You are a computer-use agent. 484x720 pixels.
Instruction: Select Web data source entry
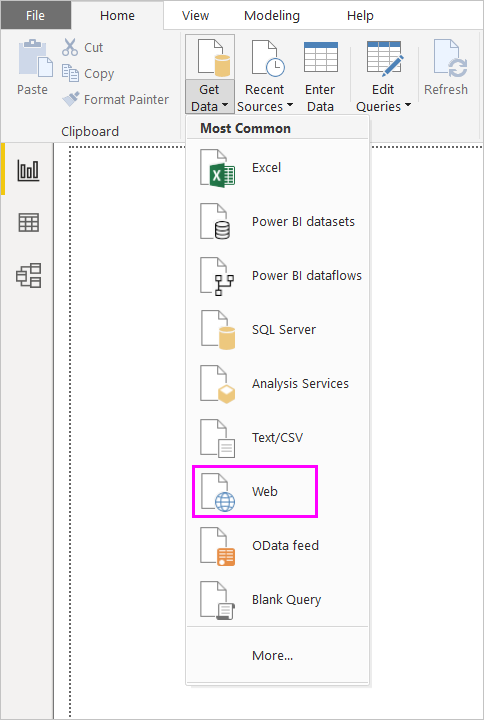pos(277,492)
